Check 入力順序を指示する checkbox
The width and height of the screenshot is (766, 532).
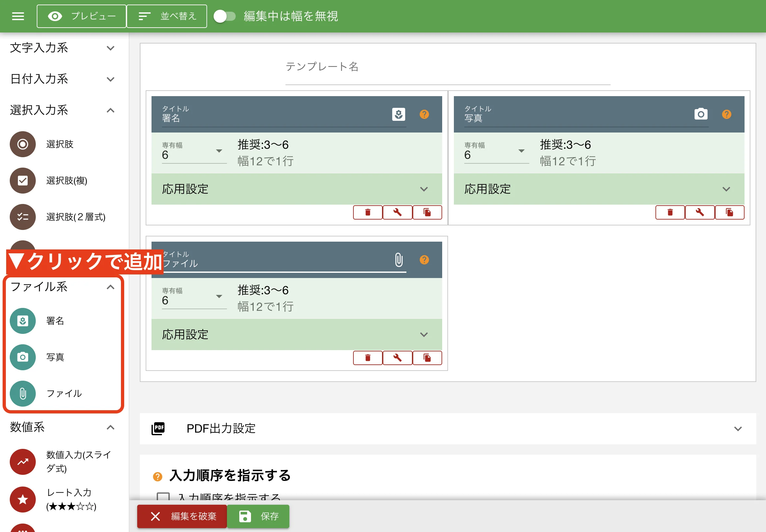coord(163,497)
